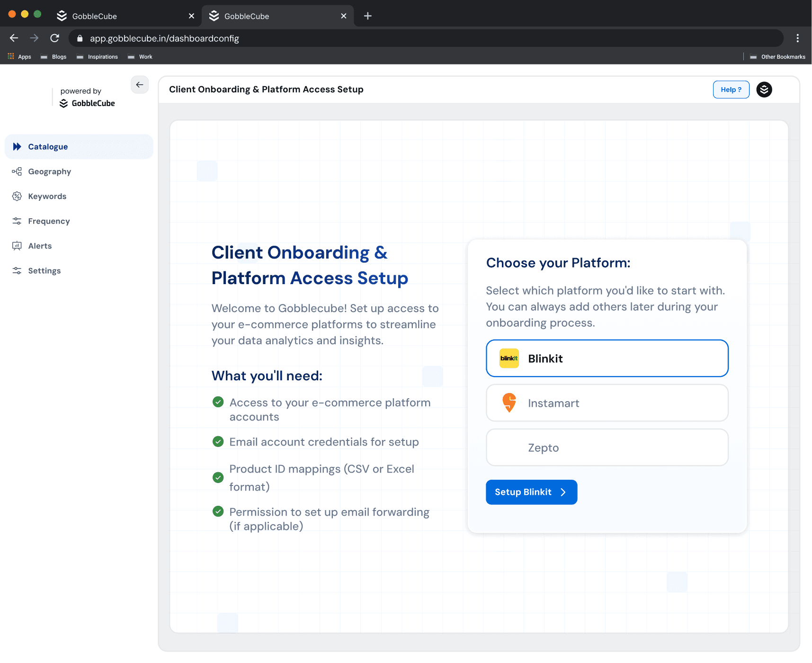Click the Alerts sidebar icon
Image resolution: width=812 pixels, height=663 pixels.
coord(17,246)
